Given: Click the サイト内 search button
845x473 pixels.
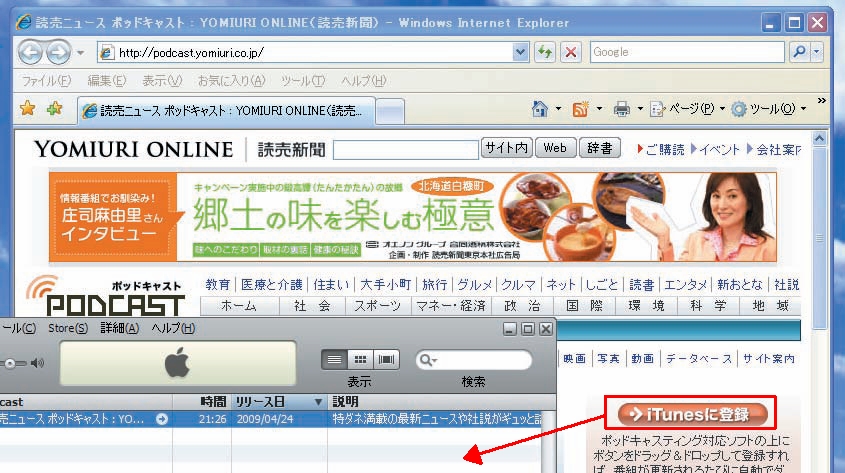Looking at the screenshot, I should tap(506, 148).
